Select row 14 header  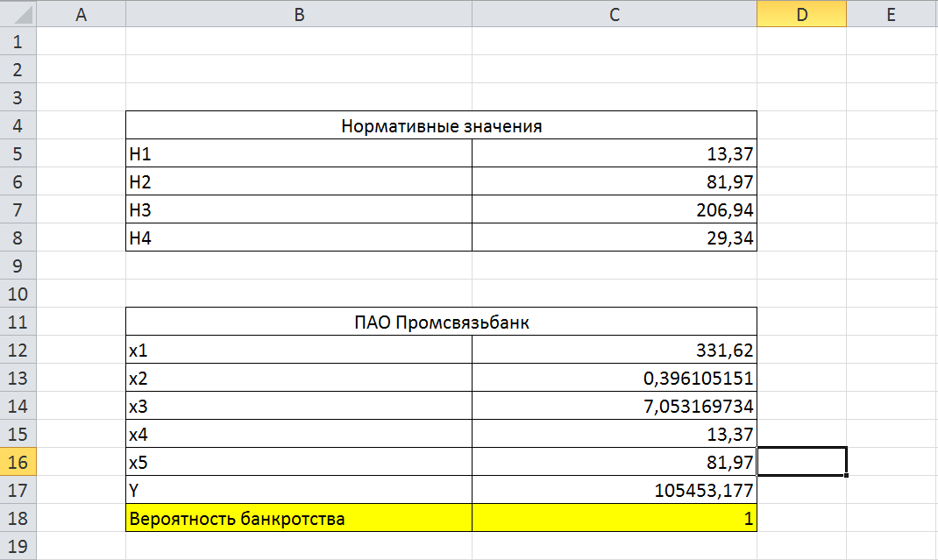pos(18,406)
